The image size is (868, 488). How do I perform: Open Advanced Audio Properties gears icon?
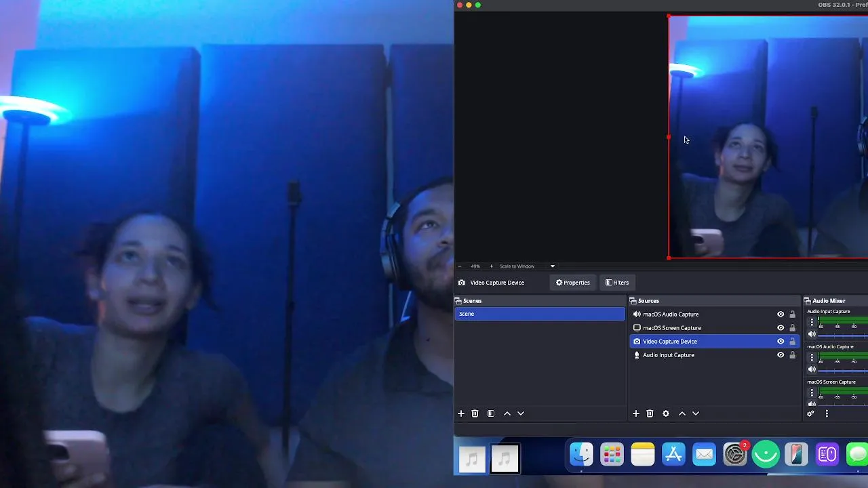pyautogui.click(x=810, y=413)
